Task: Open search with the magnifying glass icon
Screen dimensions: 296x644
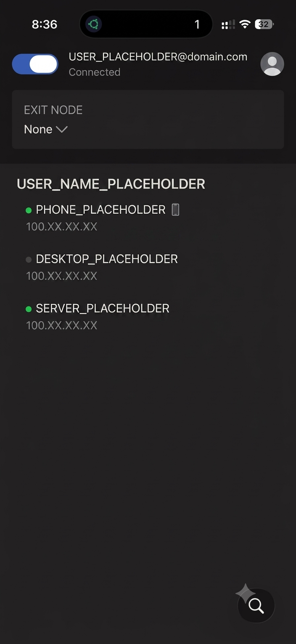Action: [x=256, y=606]
